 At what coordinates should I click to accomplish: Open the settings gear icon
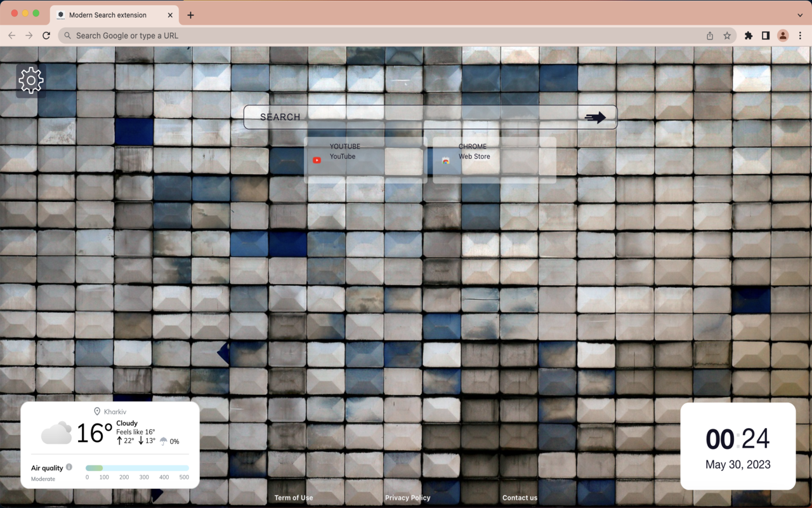pos(30,81)
